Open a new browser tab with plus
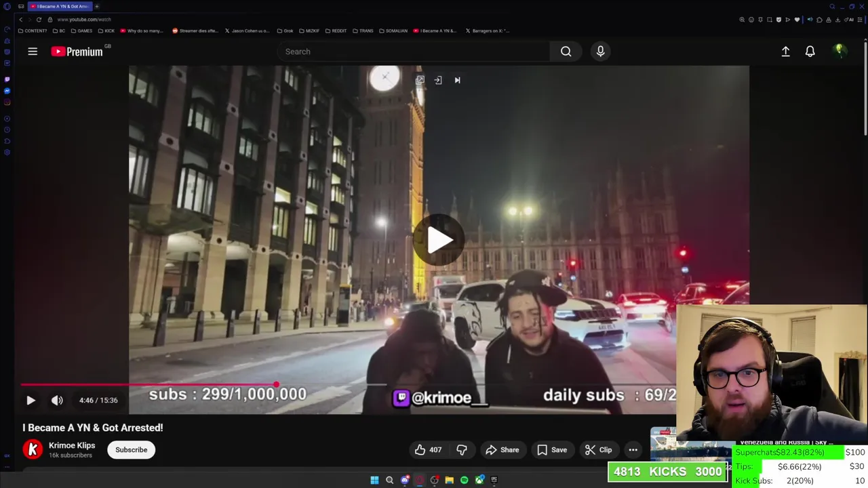The image size is (868, 488). tap(97, 6)
